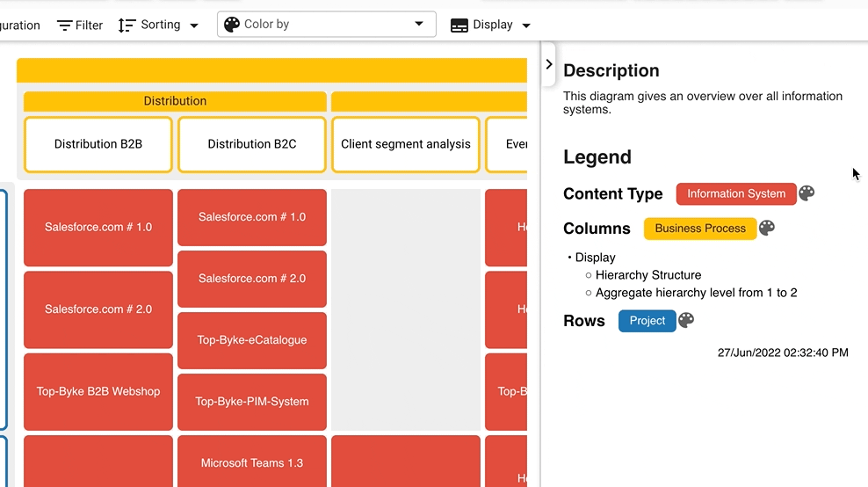Click the Display panel icon

point(459,25)
